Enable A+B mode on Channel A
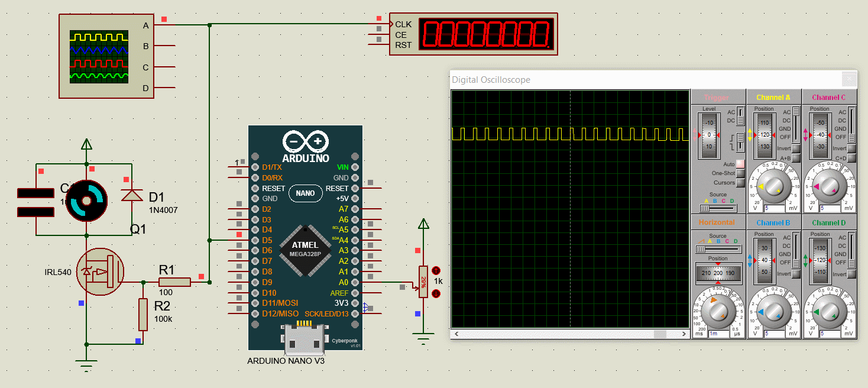 [795, 159]
